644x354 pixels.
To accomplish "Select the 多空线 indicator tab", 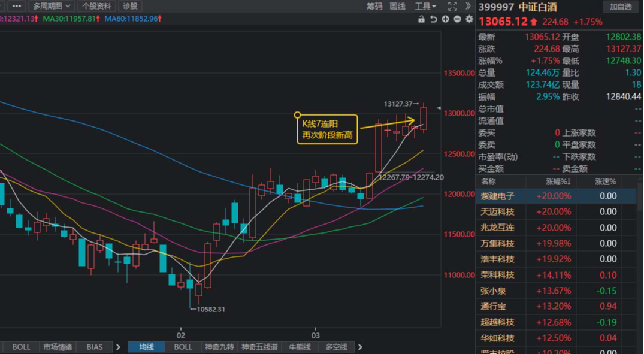I will [x=336, y=347].
